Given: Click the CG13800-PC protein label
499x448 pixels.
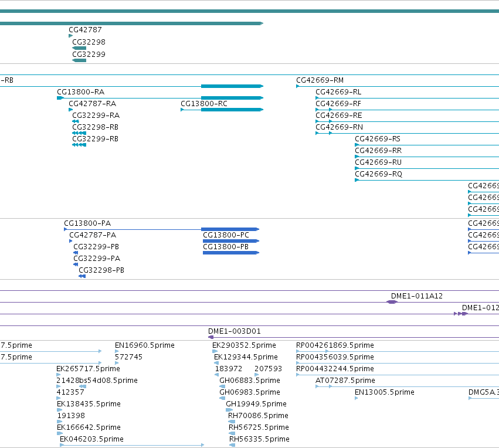Looking at the screenshot, I should coord(226,235).
